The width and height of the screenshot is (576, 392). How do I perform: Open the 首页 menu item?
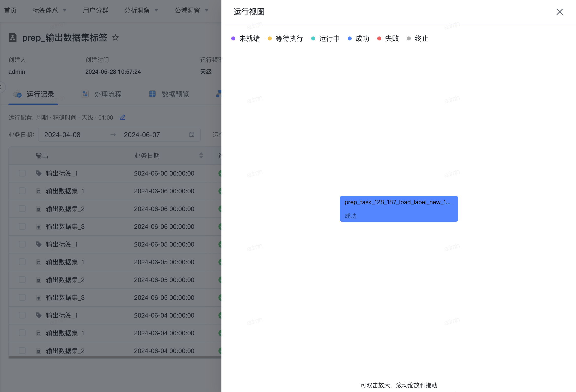[10, 10]
